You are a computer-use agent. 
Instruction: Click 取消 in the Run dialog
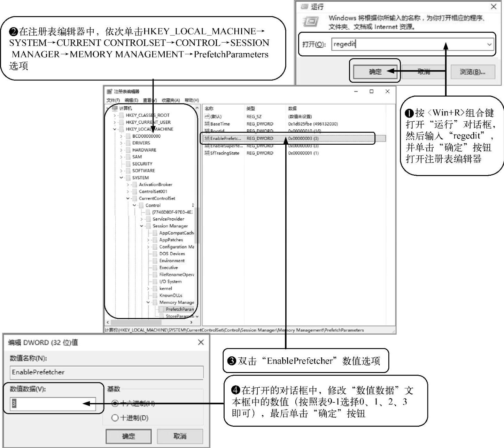424,72
